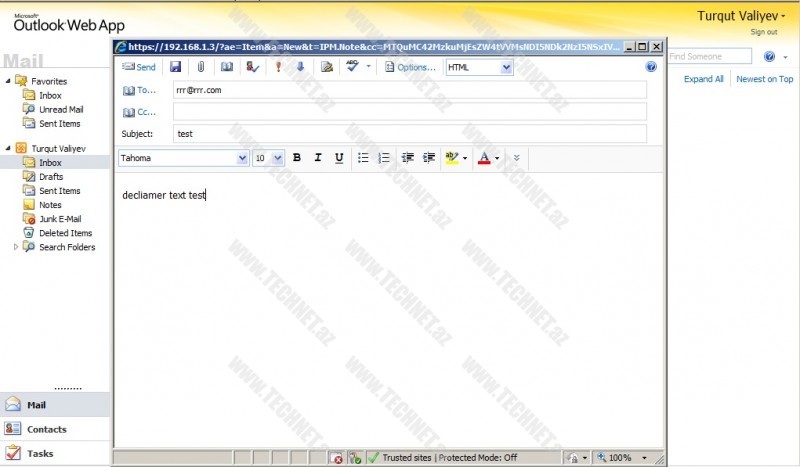Toggle Bold formatting

coord(296,158)
